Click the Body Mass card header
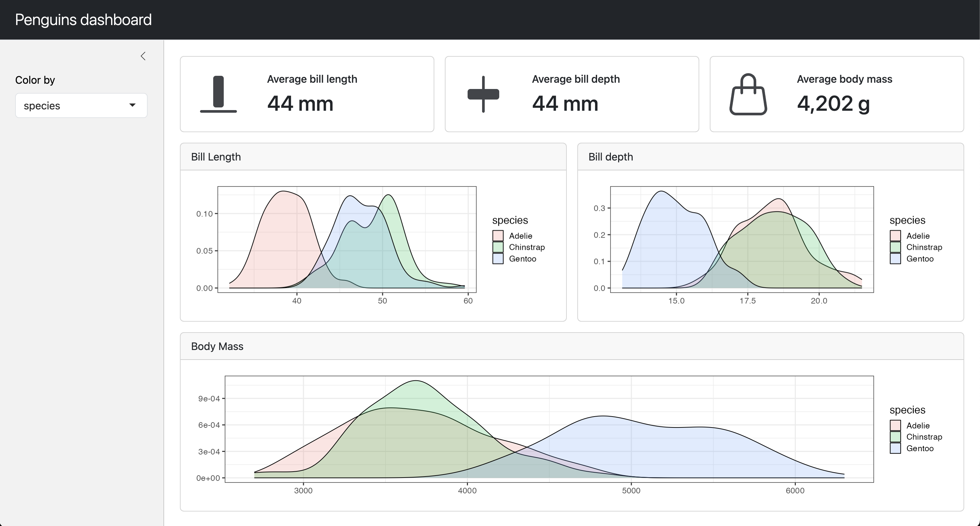Screen dimensions: 980x526 [217, 346]
